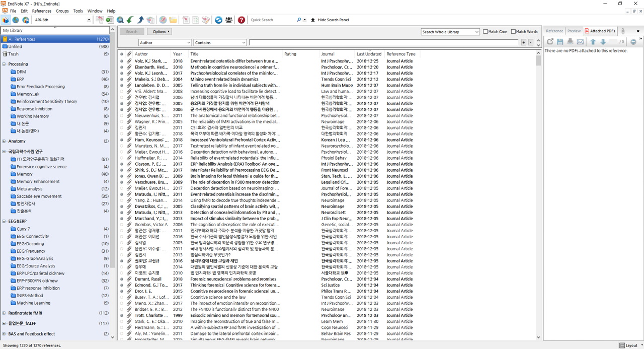Sort references by the Year column header
Image resolution: width=644 pixels, height=349 pixels.
179,54
